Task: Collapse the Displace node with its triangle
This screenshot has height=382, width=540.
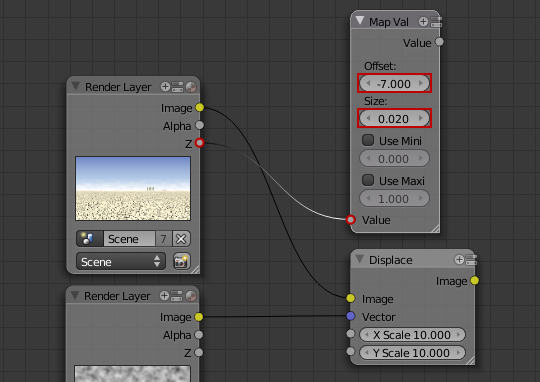Action: point(360,259)
